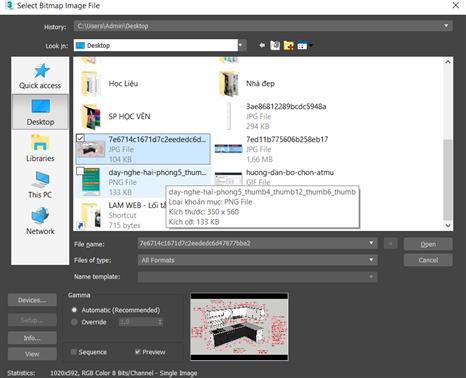466x378 pixels.
Task: Uncheck the 7e6714c1671d7c2eededc6d file checkbox
Action: tap(80, 138)
